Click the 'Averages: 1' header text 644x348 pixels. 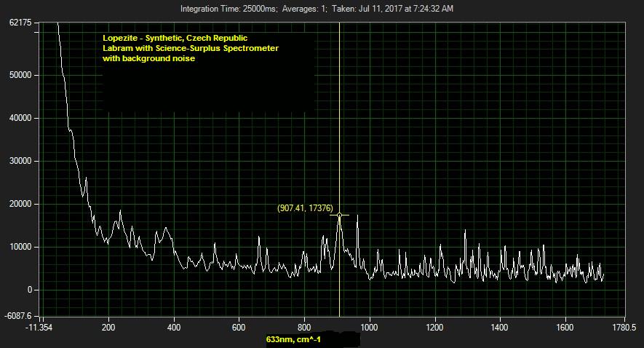point(304,8)
